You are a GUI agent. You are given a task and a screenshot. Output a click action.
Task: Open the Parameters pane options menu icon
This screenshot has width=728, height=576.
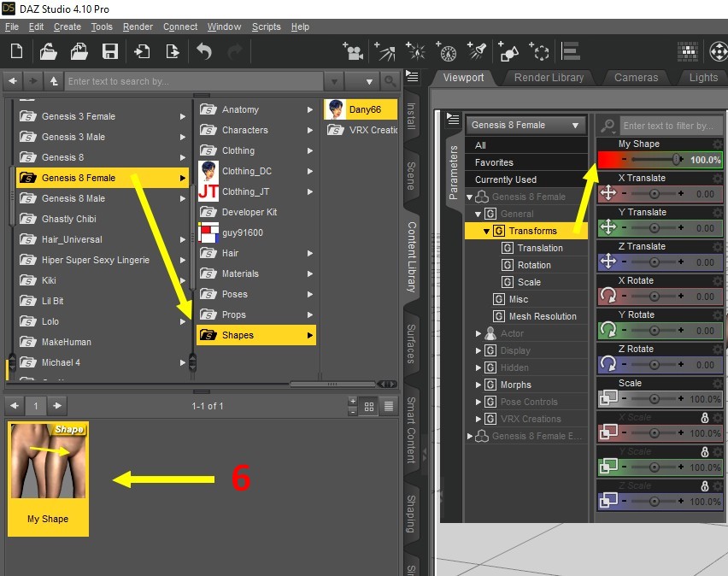pyautogui.click(x=453, y=119)
